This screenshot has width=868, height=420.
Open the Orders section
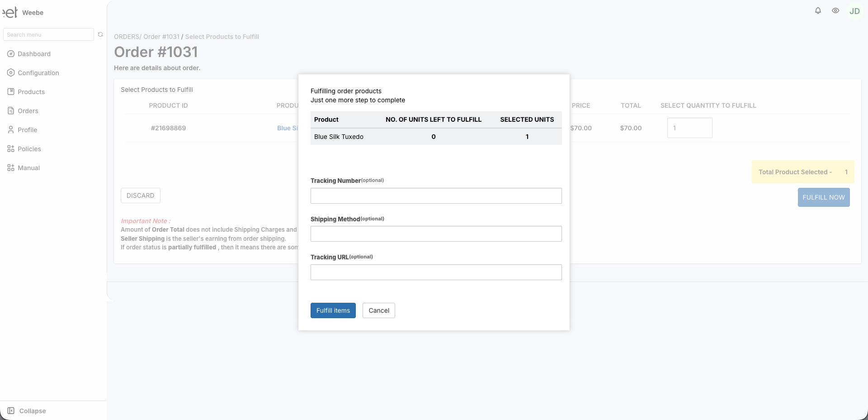[x=29, y=110]
